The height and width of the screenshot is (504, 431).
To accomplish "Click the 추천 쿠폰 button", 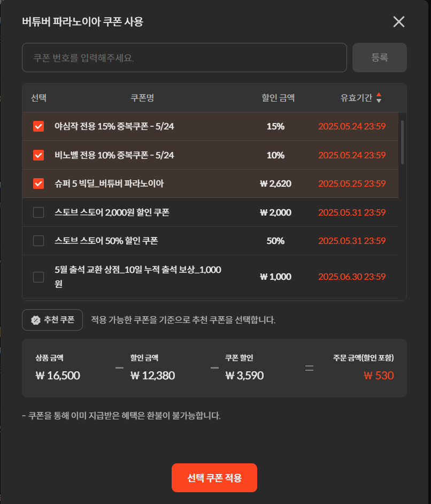I will (52, 320).
